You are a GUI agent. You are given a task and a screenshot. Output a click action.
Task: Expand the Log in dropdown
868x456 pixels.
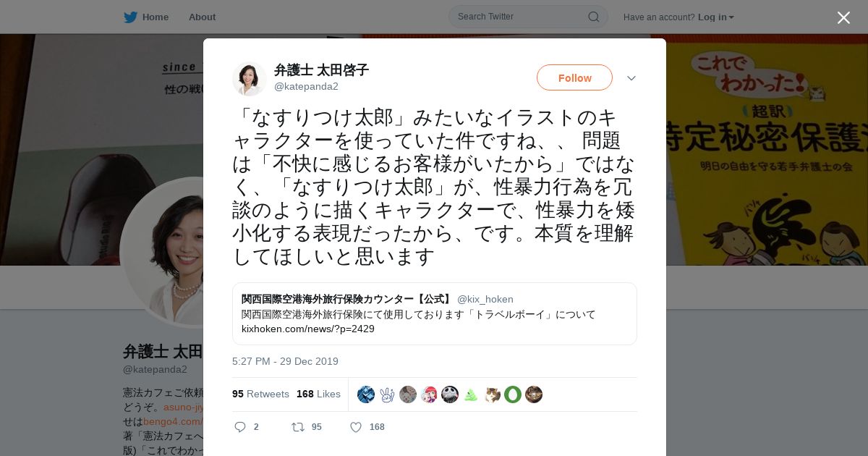coord(716,17)
